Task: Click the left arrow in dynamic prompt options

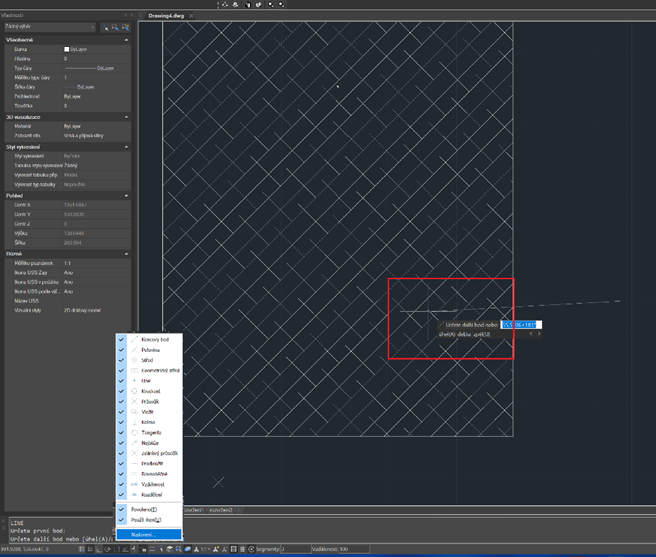Action: coord(531,334)
